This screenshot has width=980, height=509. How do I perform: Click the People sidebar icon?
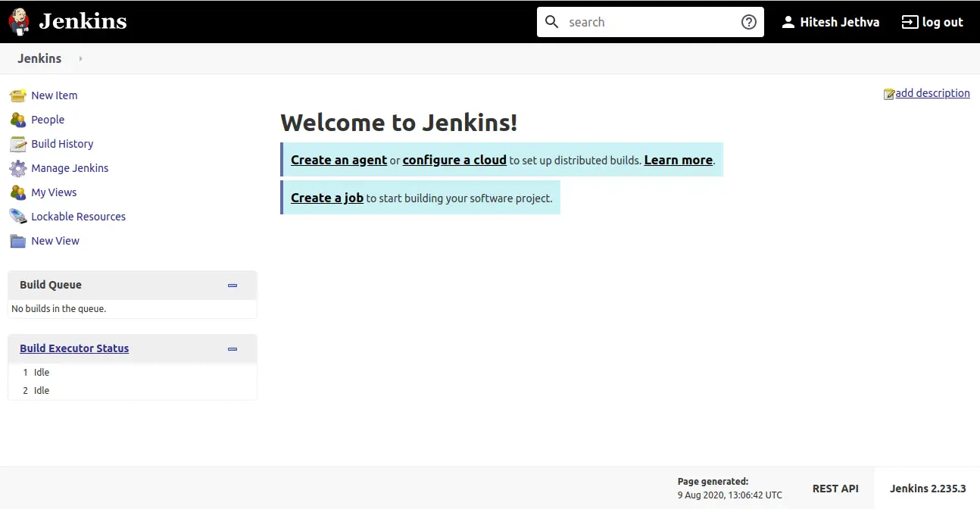pyautogui.click(x=18, y=120)
